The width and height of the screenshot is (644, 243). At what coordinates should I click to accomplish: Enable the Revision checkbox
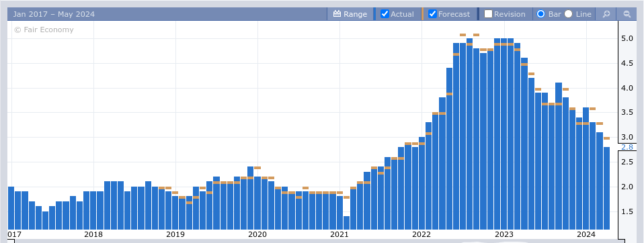[x=488, y=14]
